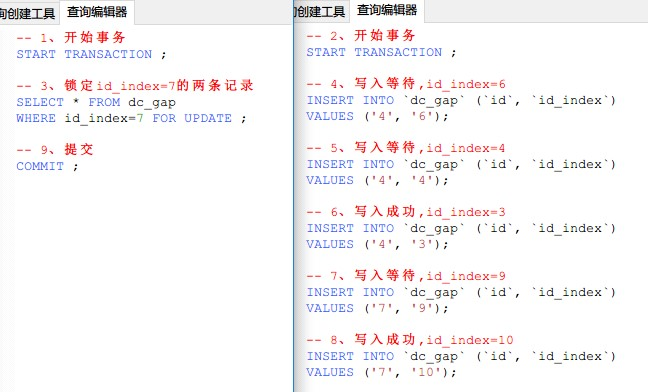The width and height of the screenshot is (648, 392).
Task: Click line VALUES ('4', '3')
Action: [377, 245]
